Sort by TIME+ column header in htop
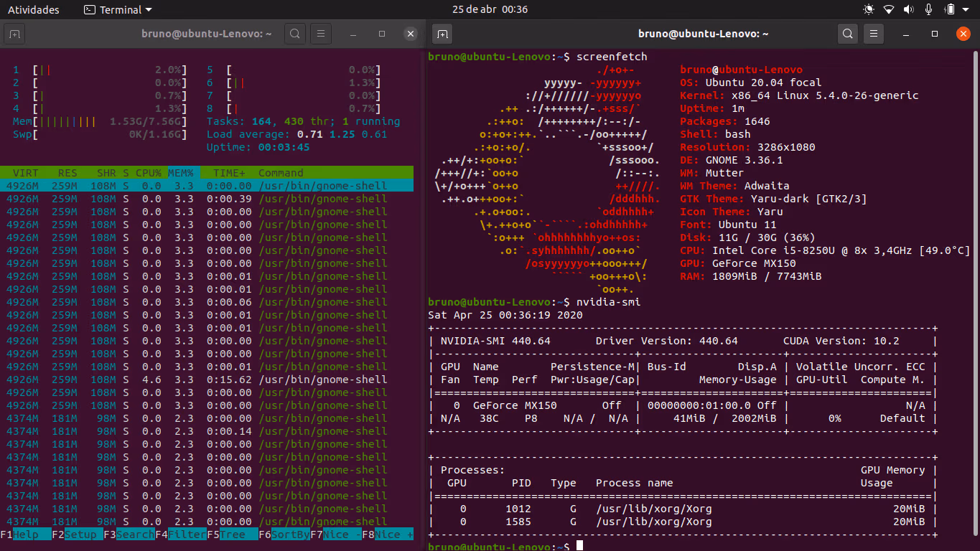 (x=229, y=173)
